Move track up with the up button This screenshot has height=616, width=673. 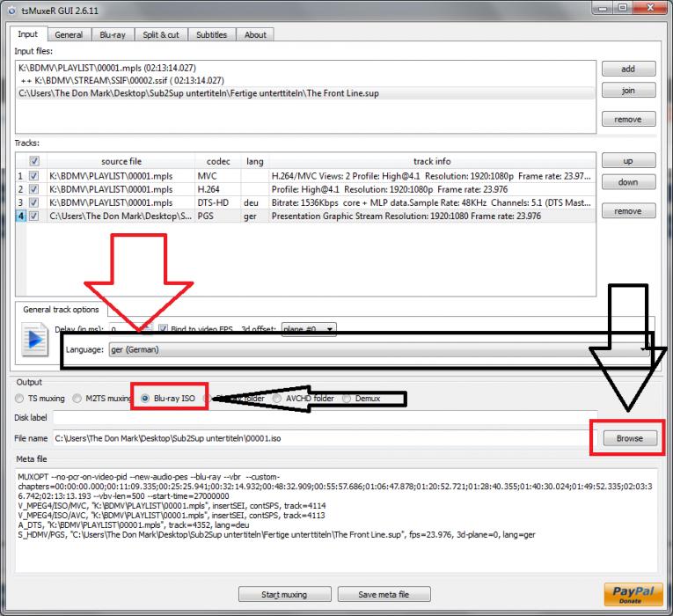tap(628, 160)
